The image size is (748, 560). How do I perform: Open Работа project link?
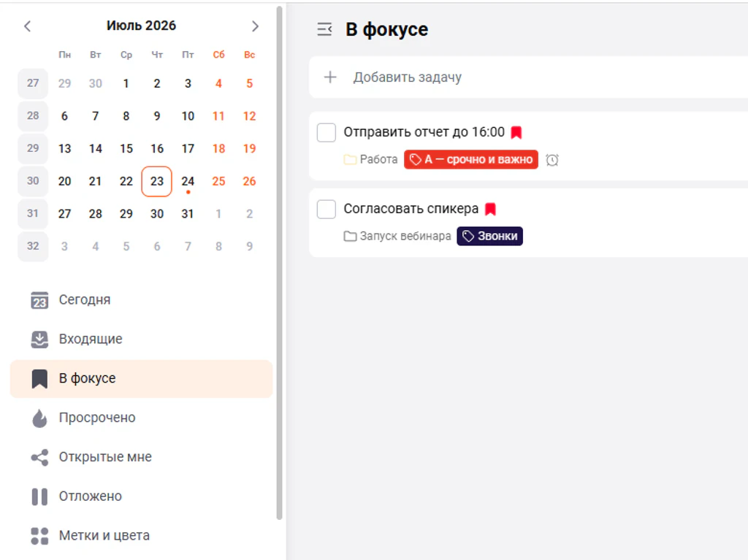click(378, 160)
